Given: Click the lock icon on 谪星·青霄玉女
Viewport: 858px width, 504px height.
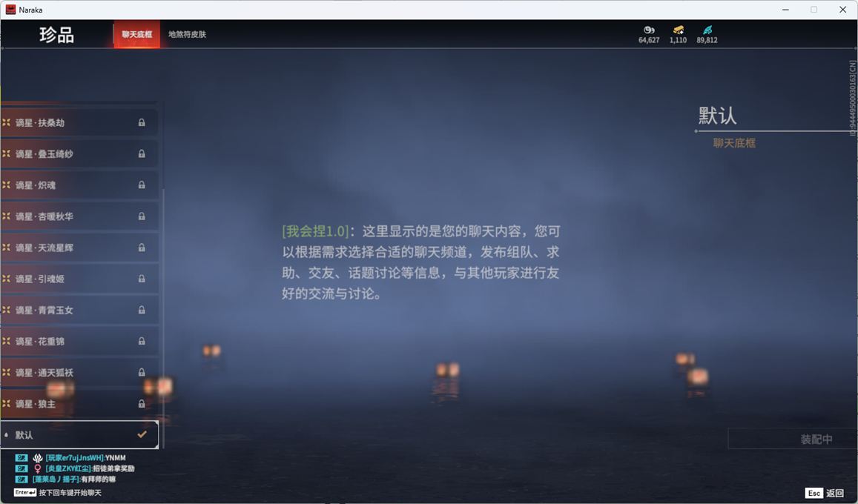Looking at the screenshot, I should coord(142,310).
